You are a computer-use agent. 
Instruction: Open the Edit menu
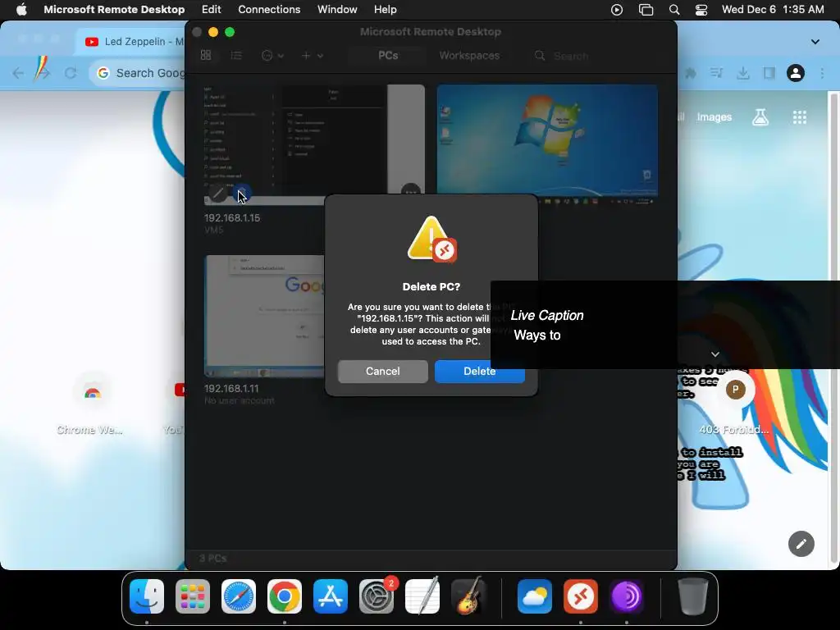coord(211,10)
